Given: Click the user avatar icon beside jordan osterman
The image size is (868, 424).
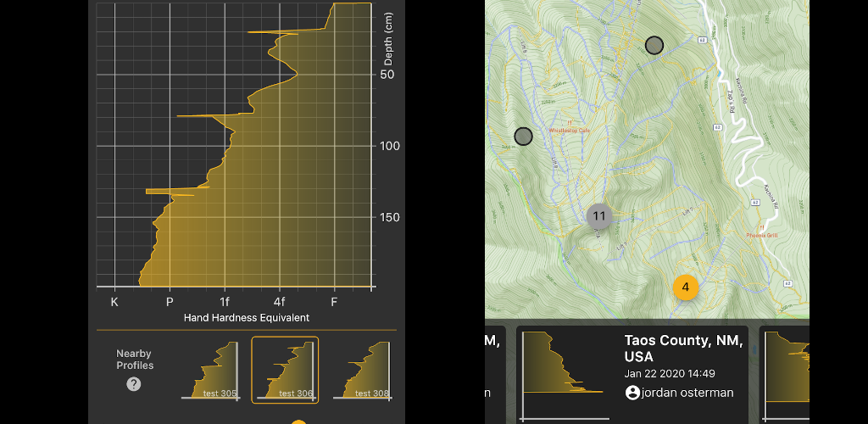Looking at the screenshot, I should click(x=632, y=393).
